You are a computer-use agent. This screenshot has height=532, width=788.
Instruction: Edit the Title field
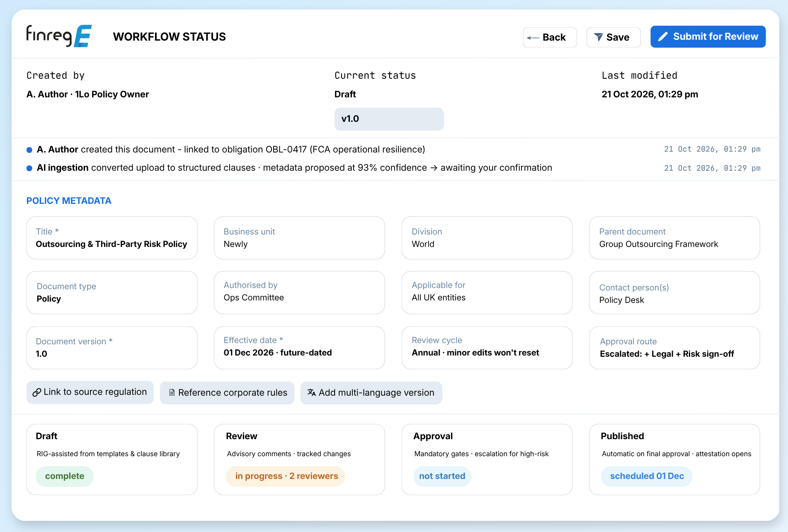click(112, 238)
